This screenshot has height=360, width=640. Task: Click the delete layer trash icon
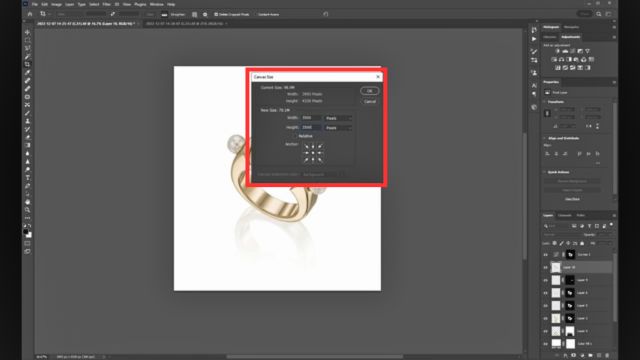[x=607, y=356]
